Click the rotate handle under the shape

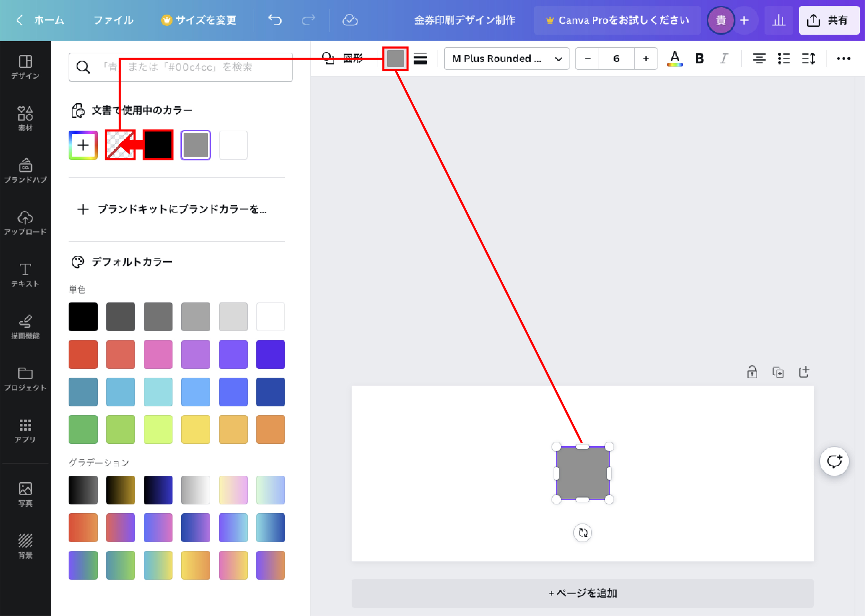point(582,533)
